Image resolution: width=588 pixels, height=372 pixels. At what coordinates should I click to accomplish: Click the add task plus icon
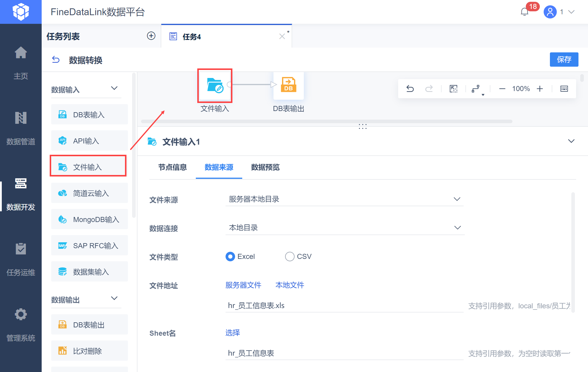click(151, 36)
